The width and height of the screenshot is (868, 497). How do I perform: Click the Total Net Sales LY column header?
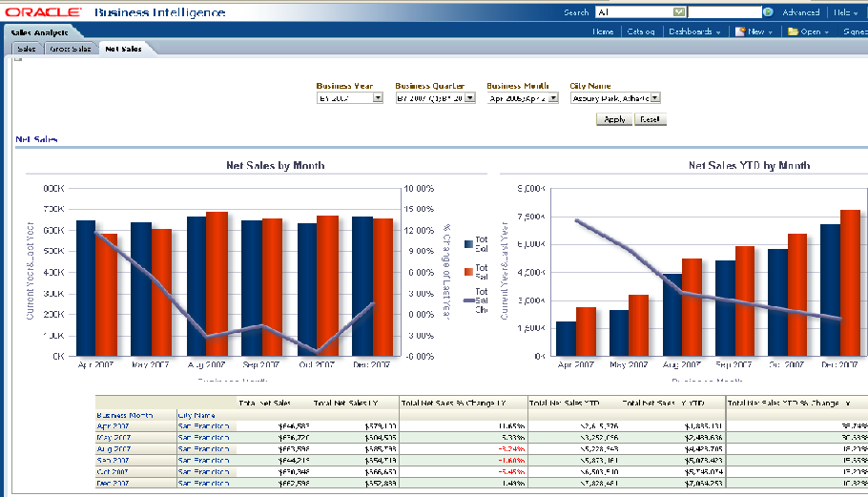345,403
